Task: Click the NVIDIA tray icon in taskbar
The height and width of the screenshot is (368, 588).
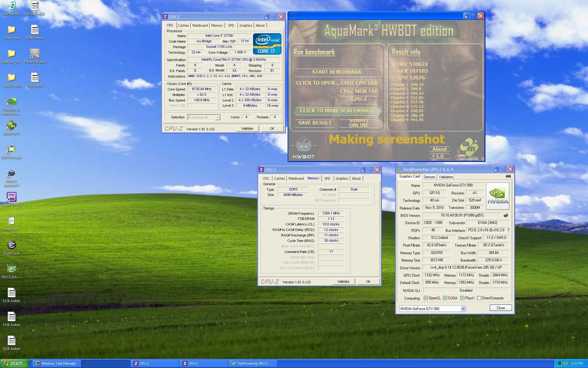Action: coord(566,363)
